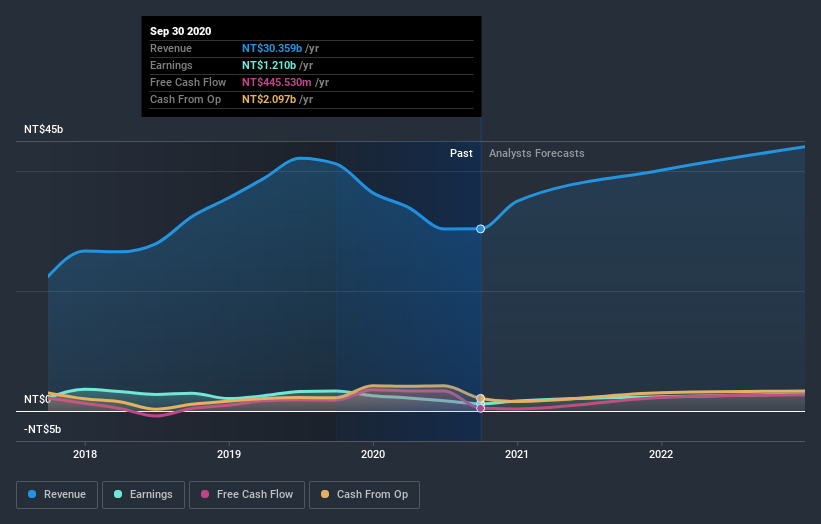Click the -NT$5b y-axis label
Viewport: 821px width, 524px height.
pyautogui.click(x=42, y=429)
